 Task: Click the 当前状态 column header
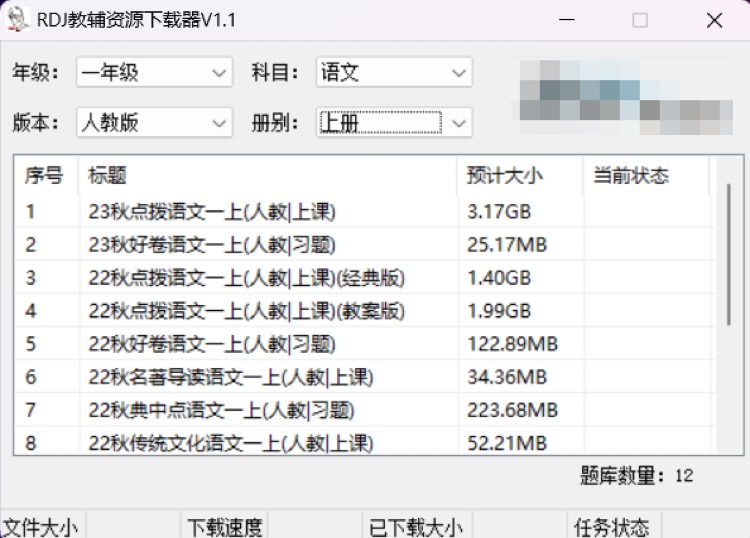pyautogui.click(x=646, y=176)
